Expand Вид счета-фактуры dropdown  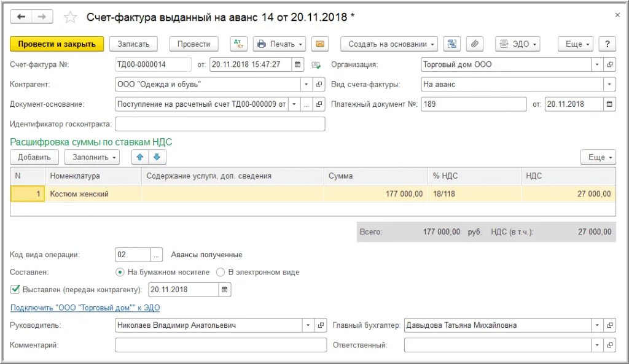[x=609, y=84]
